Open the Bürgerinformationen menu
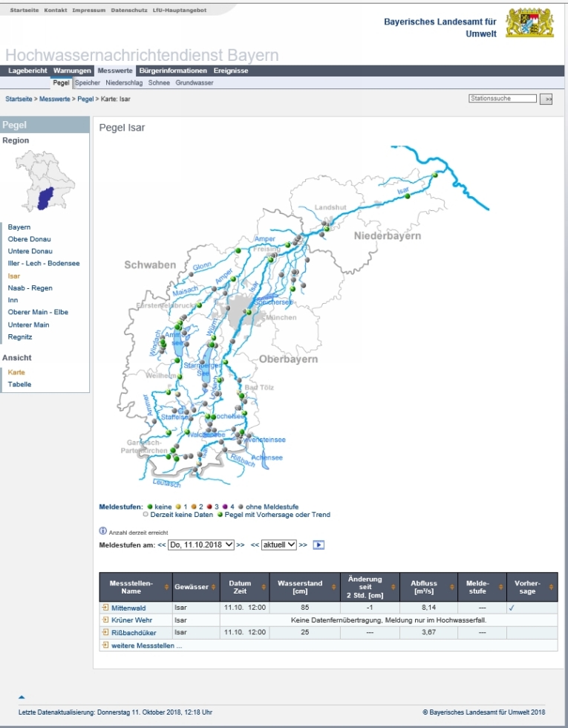This screenshot has height=728, width=568. click(173, 71)
